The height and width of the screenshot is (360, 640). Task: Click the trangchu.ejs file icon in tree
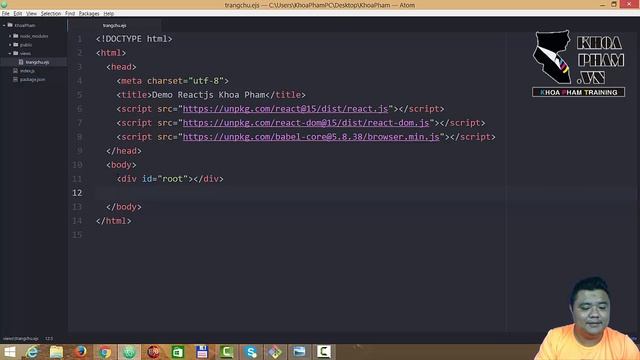click(21, 62)
